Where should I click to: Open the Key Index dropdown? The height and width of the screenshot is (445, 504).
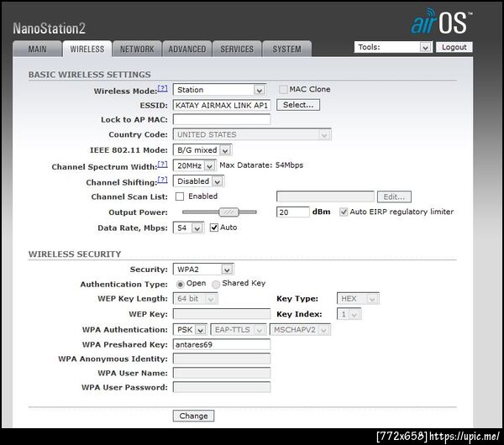[x=349, y=314]
